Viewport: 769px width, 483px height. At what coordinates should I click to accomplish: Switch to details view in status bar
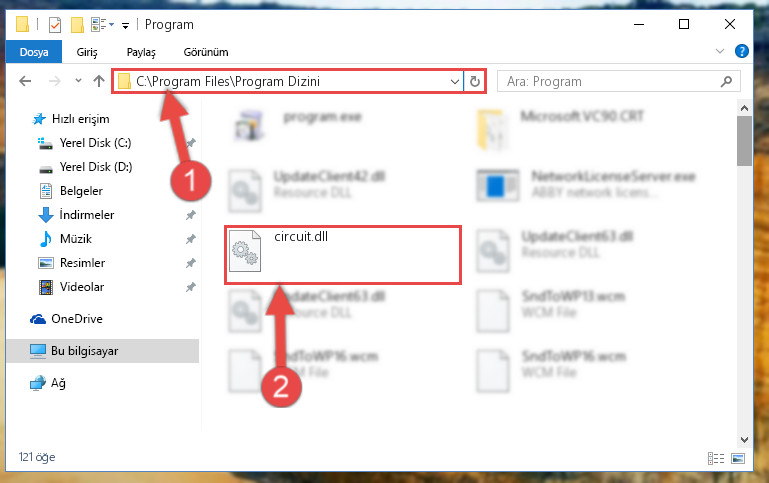point(716,458)
